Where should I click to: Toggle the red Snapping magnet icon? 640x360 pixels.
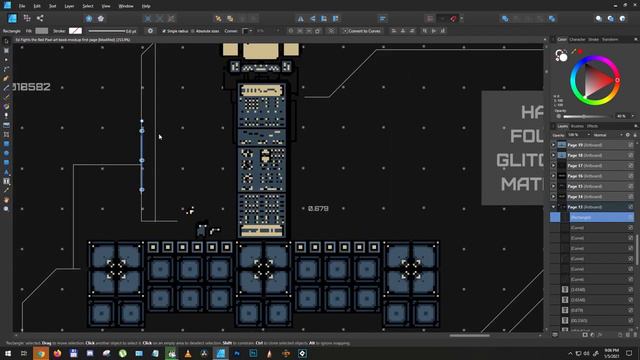(453, 19)
